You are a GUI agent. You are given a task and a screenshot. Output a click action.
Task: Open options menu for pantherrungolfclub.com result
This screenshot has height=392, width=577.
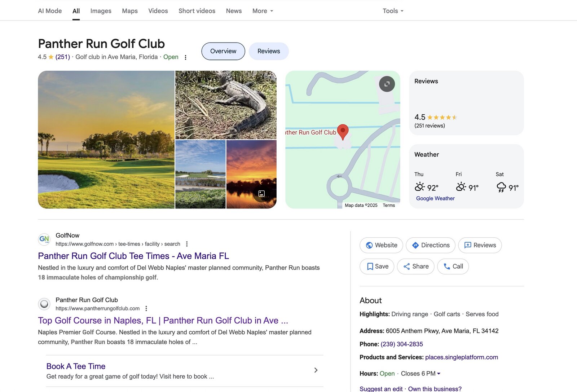pyautogui.click(x=146, y=309)
